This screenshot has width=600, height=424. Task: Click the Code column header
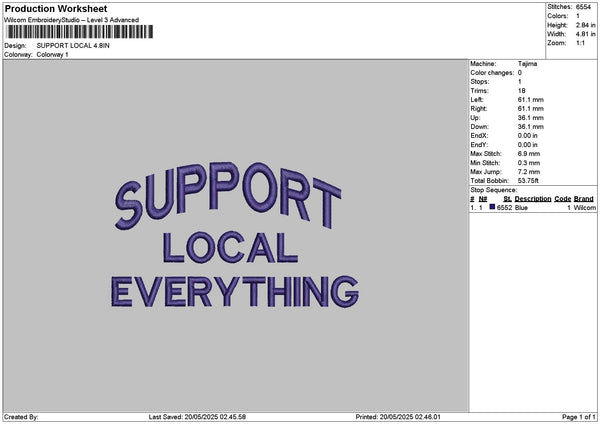(562, 199)
